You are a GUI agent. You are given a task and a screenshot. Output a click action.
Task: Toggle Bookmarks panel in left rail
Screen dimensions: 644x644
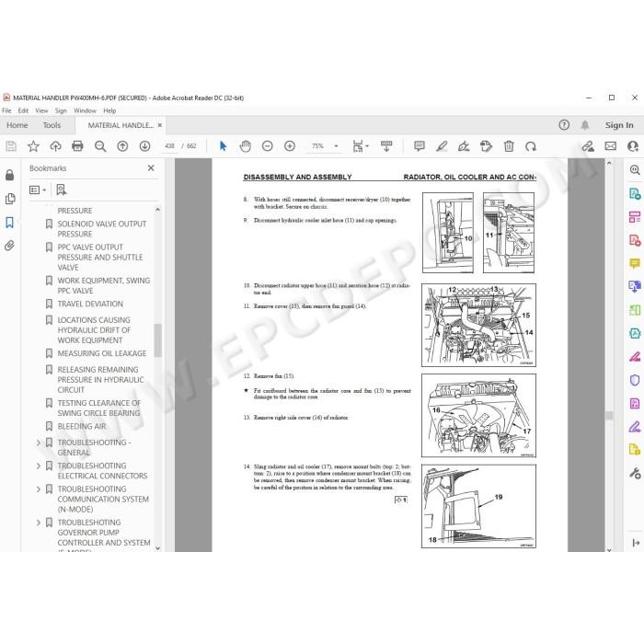(x=9, y=223)
